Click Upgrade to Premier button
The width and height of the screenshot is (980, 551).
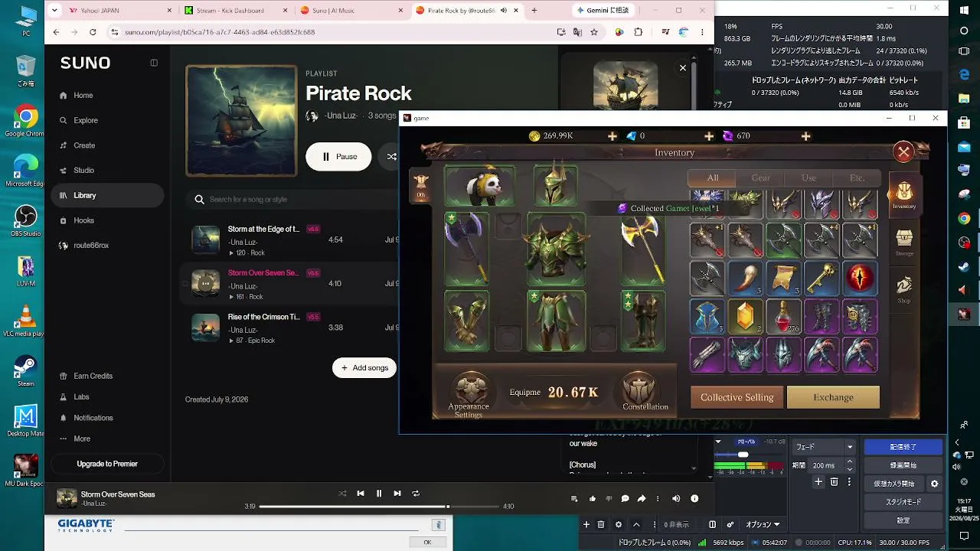pos(107,464)
